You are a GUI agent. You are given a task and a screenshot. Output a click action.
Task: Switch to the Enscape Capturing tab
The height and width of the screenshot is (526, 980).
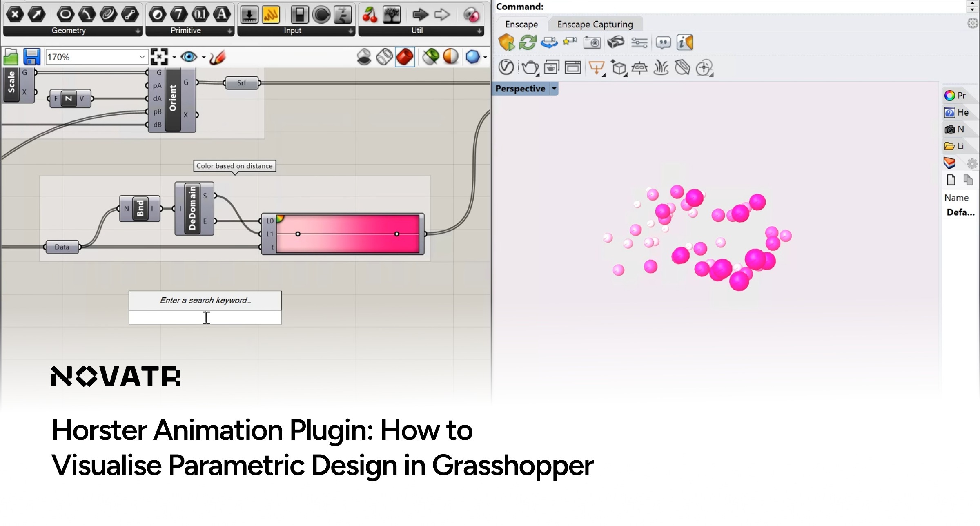[595, 24]
